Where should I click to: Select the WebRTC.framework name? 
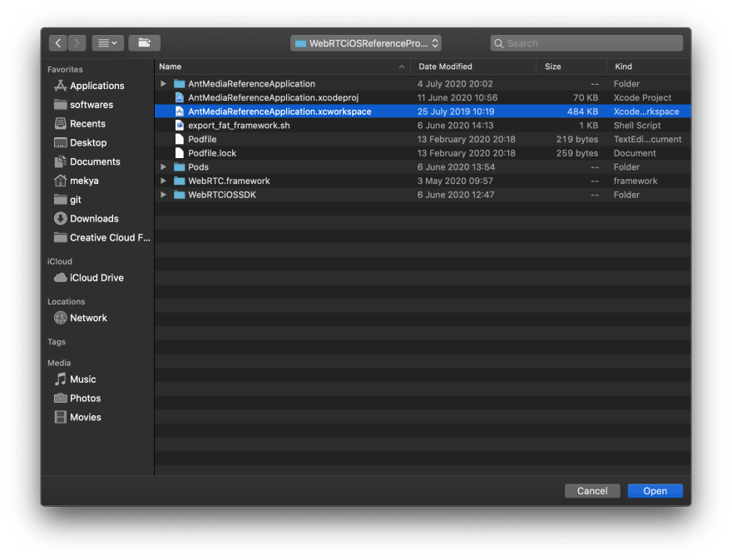(x=229, y=181)
